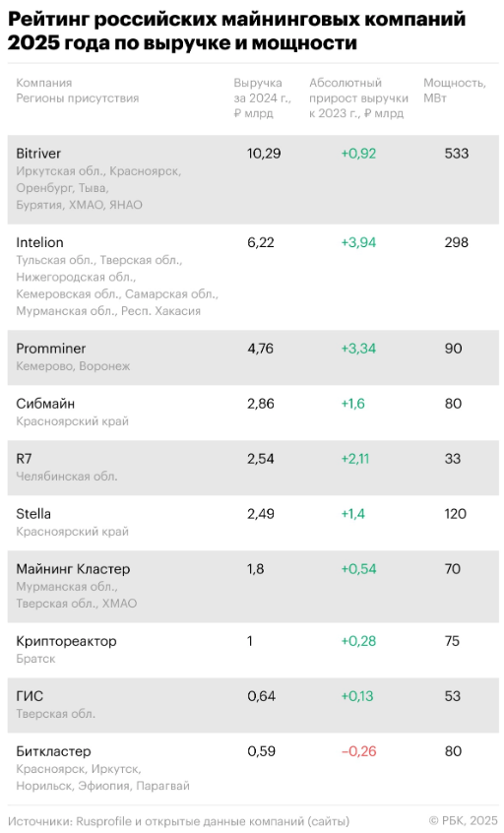Image resolution: width=504 pixels, height=833 pixels.
Task: Select the Майнинг Кластер row name
Action: tap(73, 569)
